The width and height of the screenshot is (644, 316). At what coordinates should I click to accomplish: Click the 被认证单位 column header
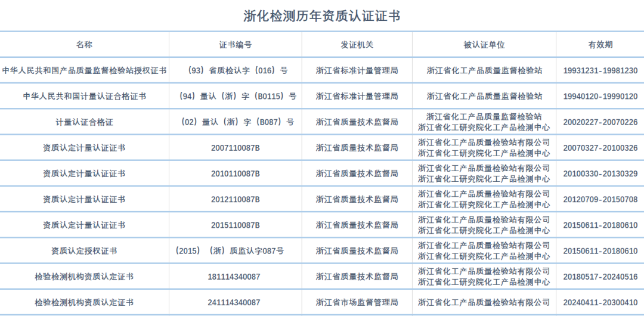point(484,45)
